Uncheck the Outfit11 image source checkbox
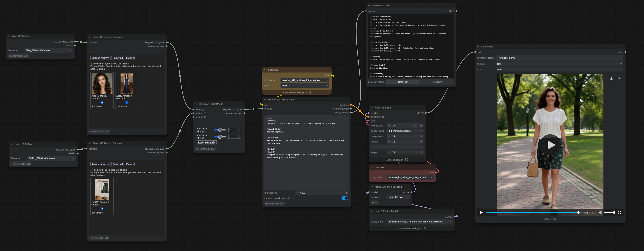Screen dimensions: 644x251 [x=102, y=209]
